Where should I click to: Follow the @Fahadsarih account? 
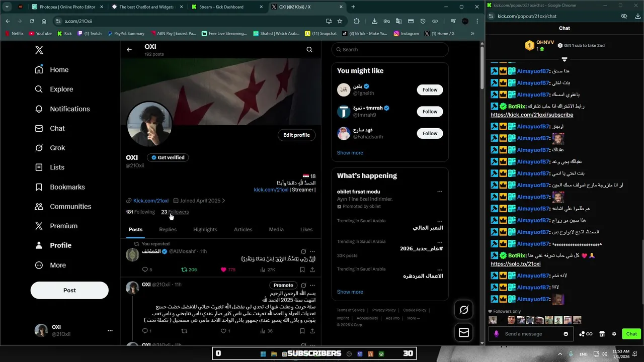coord(430,133)
